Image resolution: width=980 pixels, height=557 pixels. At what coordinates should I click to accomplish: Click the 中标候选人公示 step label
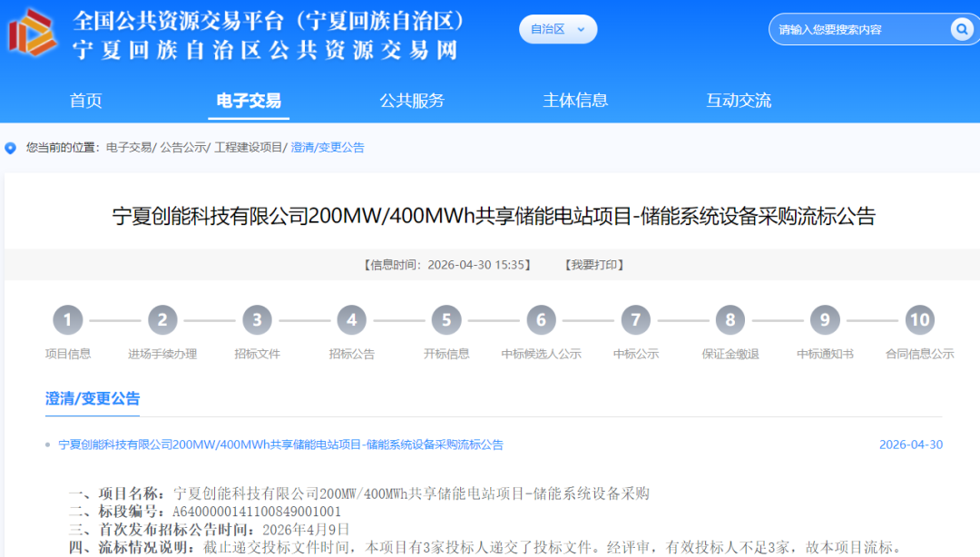[541, 354]
